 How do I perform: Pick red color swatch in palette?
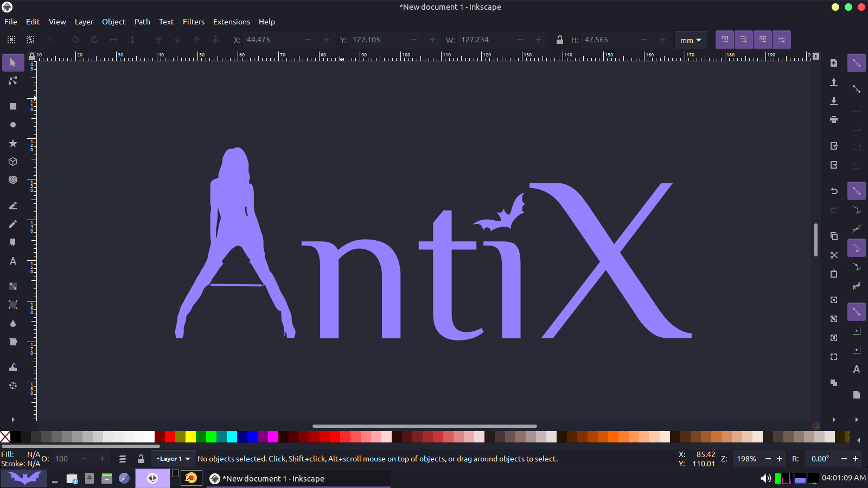[170, 436]
